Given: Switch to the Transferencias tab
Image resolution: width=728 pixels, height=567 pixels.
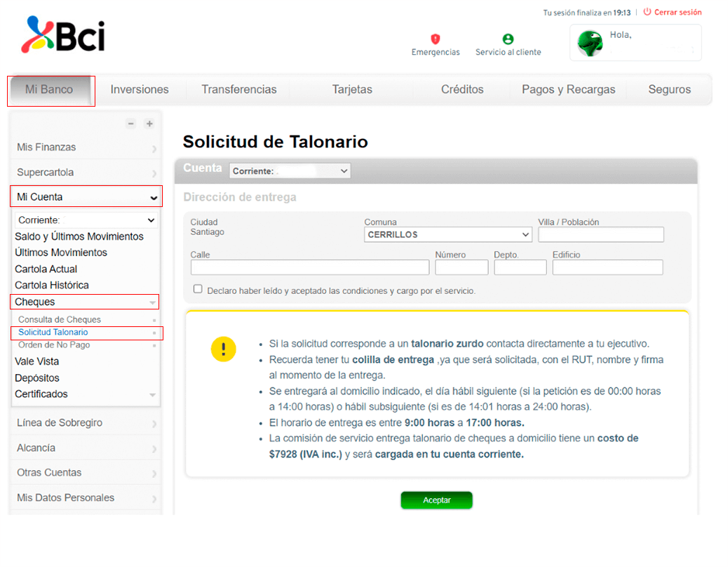Looking at the screenshot, I should coord(238,90).
